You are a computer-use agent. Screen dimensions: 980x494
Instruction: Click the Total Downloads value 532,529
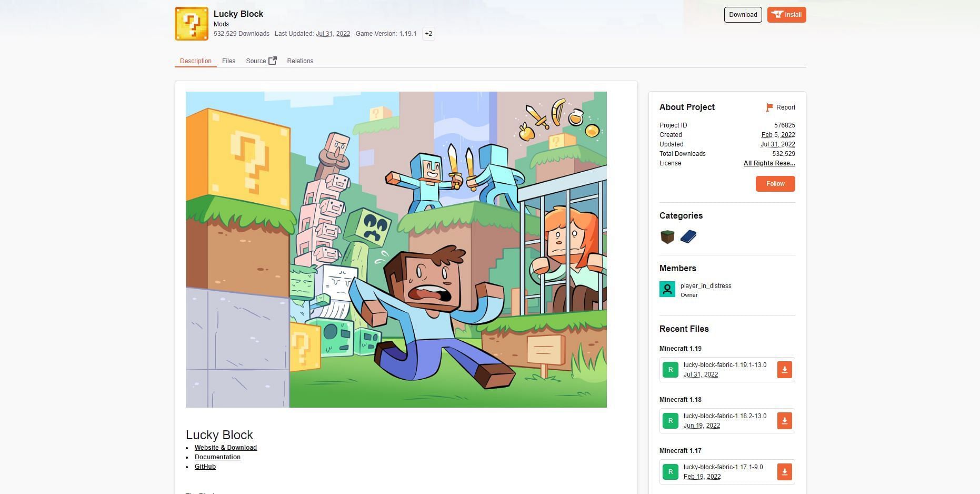coord(783,154)
